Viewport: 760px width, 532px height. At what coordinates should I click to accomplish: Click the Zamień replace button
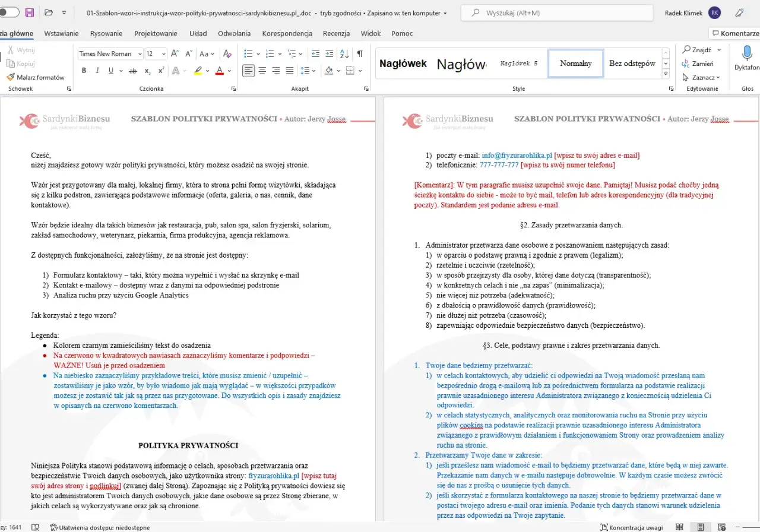[698, 64]
